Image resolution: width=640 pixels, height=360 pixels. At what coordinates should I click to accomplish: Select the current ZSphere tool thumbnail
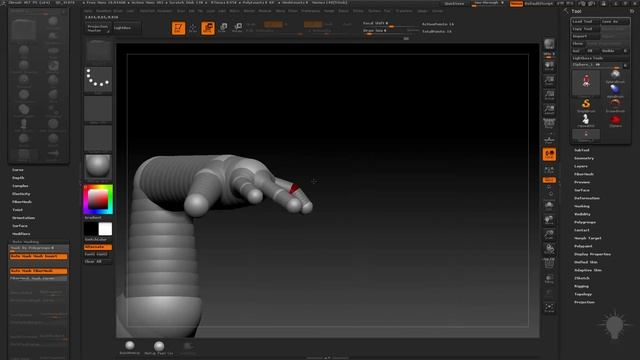[586, 83]
